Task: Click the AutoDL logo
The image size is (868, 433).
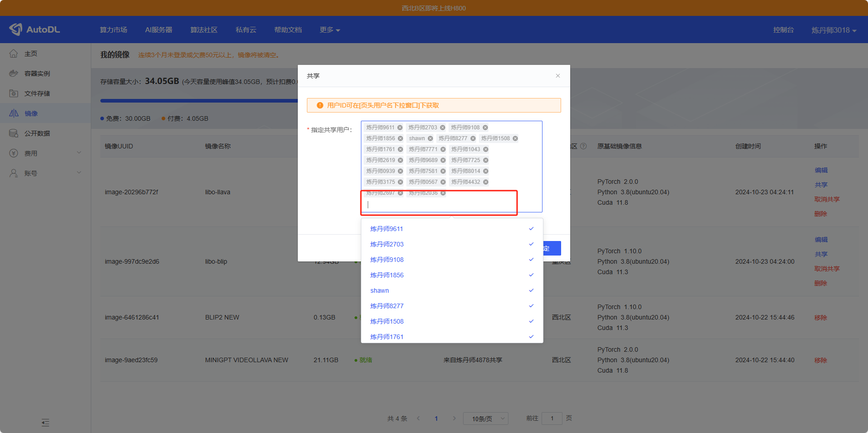Action: pos(35,30)
